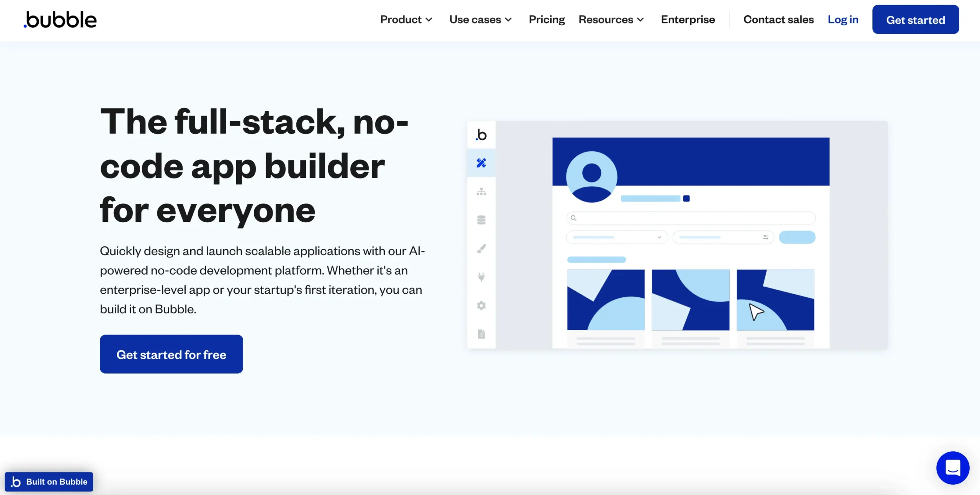Viewport: 980px width, 495px height.
Task: Open the filter sliders field in mockup
Action: point(723,237)
